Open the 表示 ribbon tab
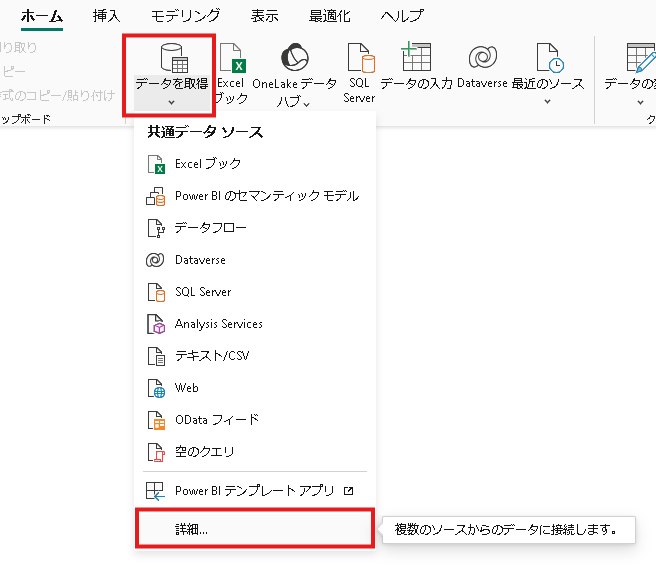 tap(264, 16)
